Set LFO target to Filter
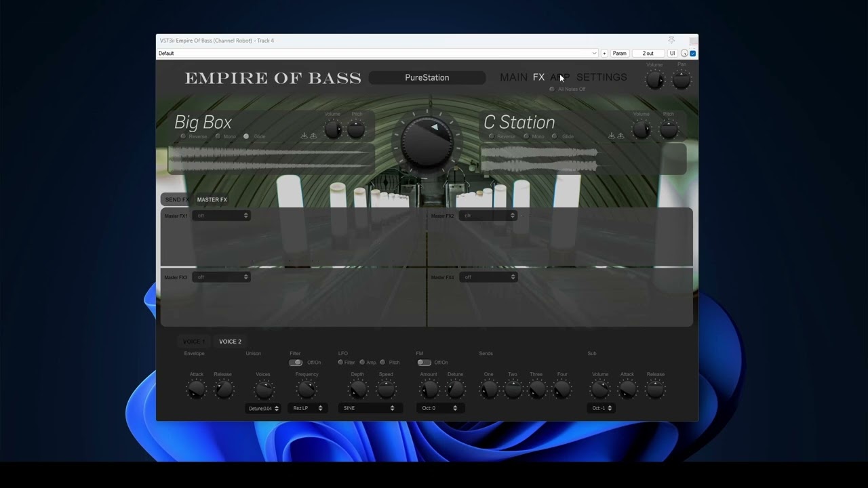 [340, 363]
